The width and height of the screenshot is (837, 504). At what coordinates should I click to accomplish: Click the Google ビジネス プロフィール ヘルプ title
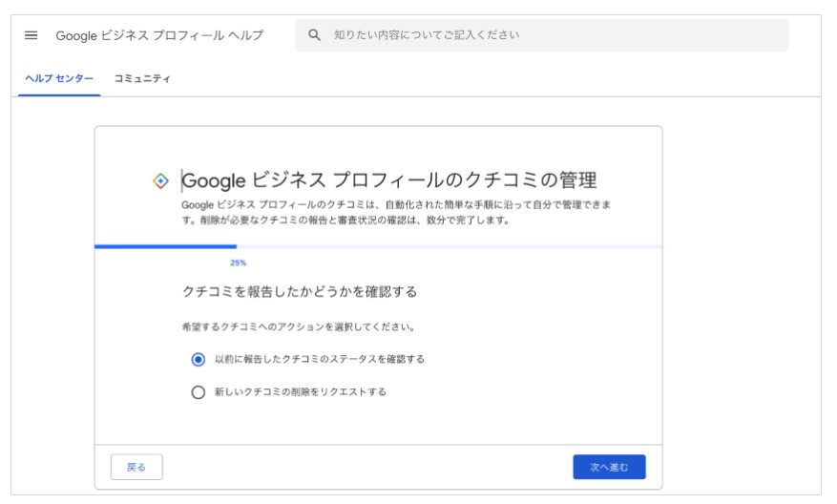pos(159,35)
